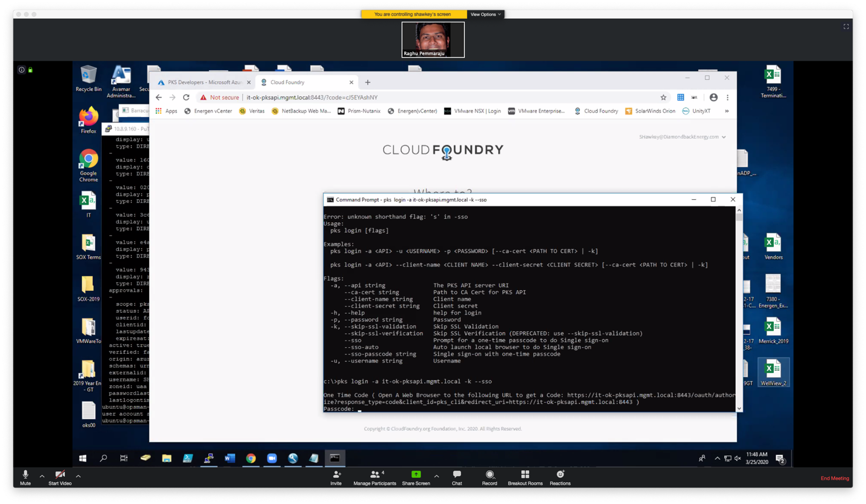Viewport: 866px width, 504px height.
Task: Open video options arrow beside Start Video
Action: point(78,476)
